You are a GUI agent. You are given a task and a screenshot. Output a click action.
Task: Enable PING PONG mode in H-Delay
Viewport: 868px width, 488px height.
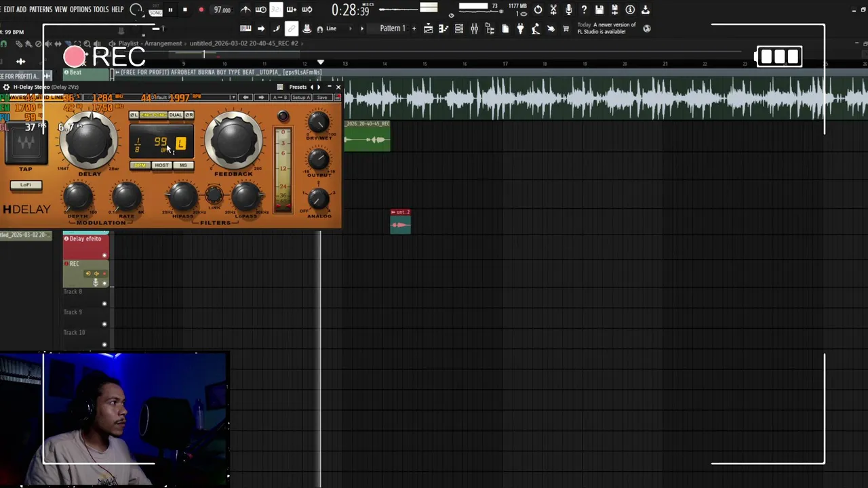coord(153,115)
